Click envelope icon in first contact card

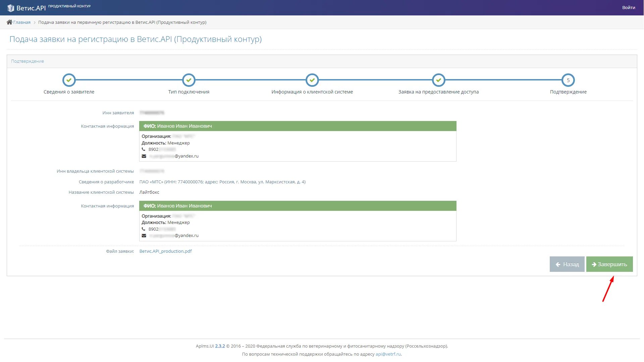point(144,156)
